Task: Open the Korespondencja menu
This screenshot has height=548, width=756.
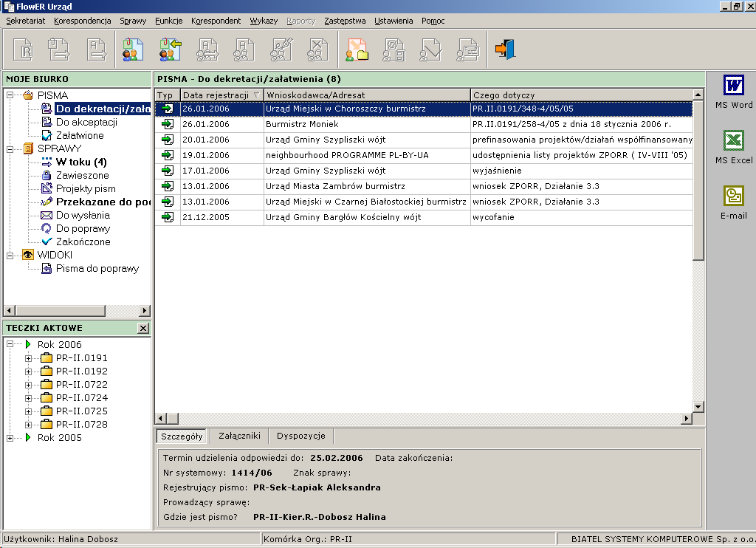Action: [x=83, y=21]
